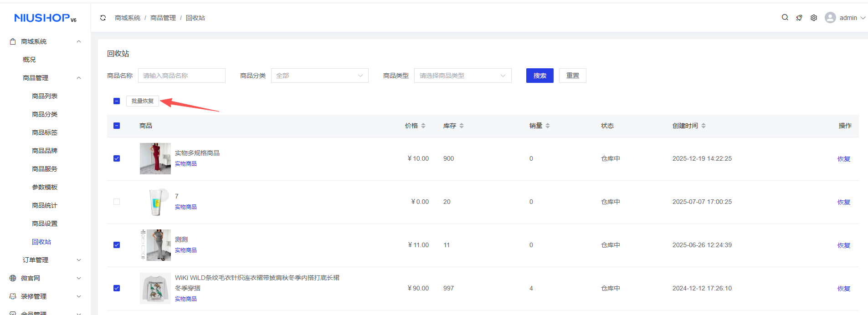
Task: Focus the 商品名称 input field
Action: point(181,76)
